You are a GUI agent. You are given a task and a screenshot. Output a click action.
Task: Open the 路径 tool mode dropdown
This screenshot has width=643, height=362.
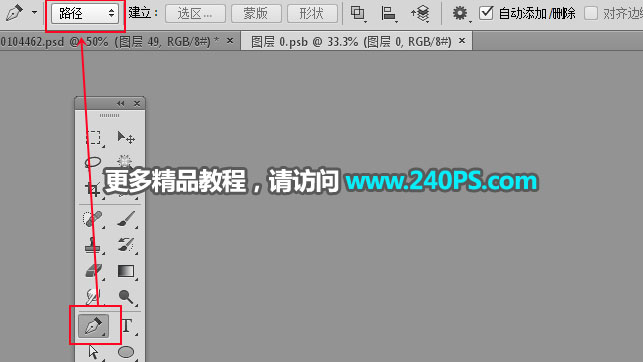point(85,14)
